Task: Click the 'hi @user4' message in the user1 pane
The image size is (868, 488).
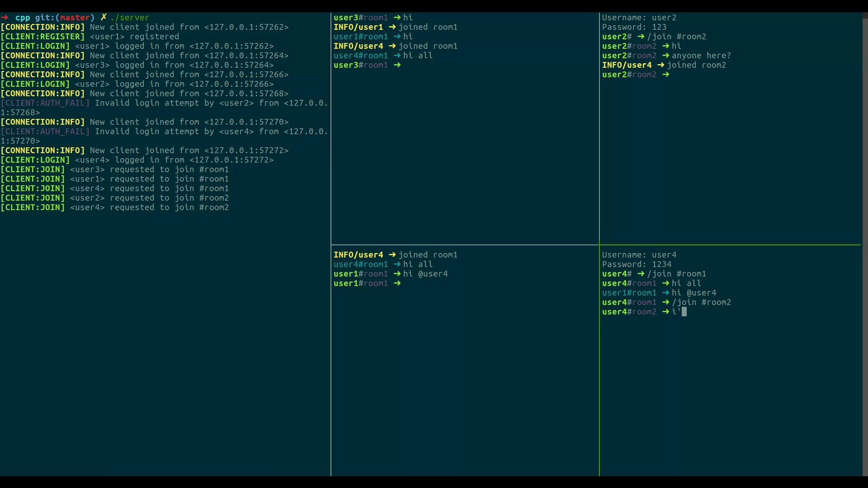Action: [x=425, y=274]
